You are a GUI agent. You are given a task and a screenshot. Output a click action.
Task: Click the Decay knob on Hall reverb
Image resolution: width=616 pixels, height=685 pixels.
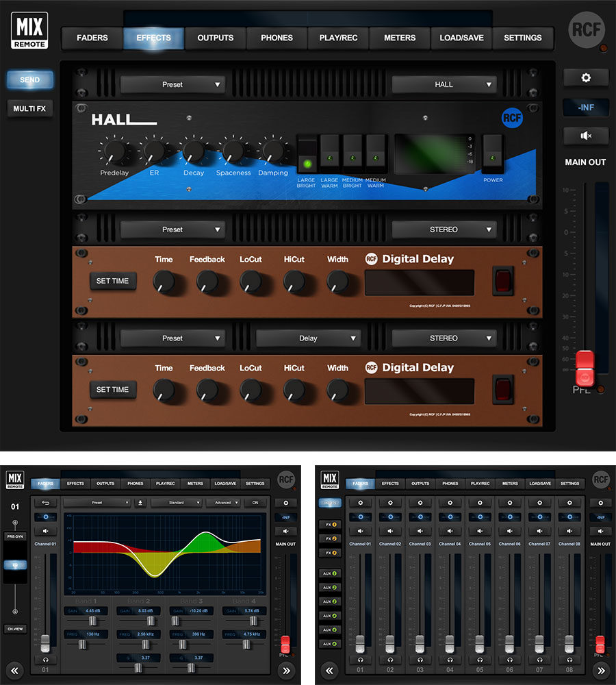pyautogui.click(x=194, y=151)
